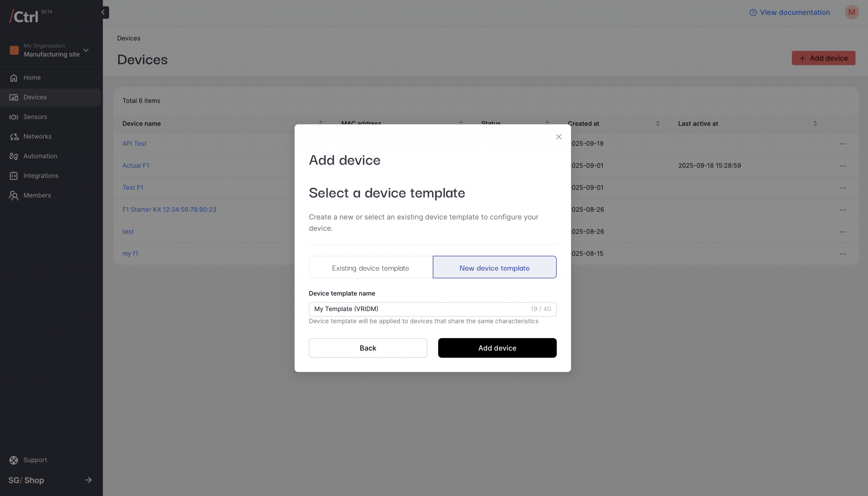Viewport: 868px width, 496px height.
Task: Open the Devices menu item in sidebar
Action: [x=35, y=97]
